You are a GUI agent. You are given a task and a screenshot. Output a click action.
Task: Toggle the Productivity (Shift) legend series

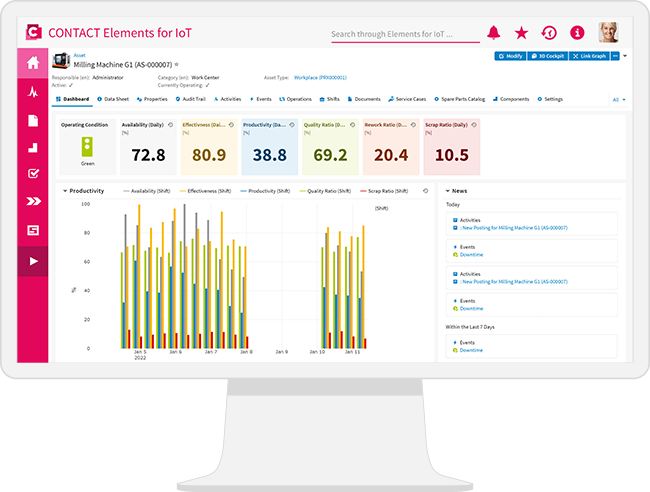[x=265, y=191]
